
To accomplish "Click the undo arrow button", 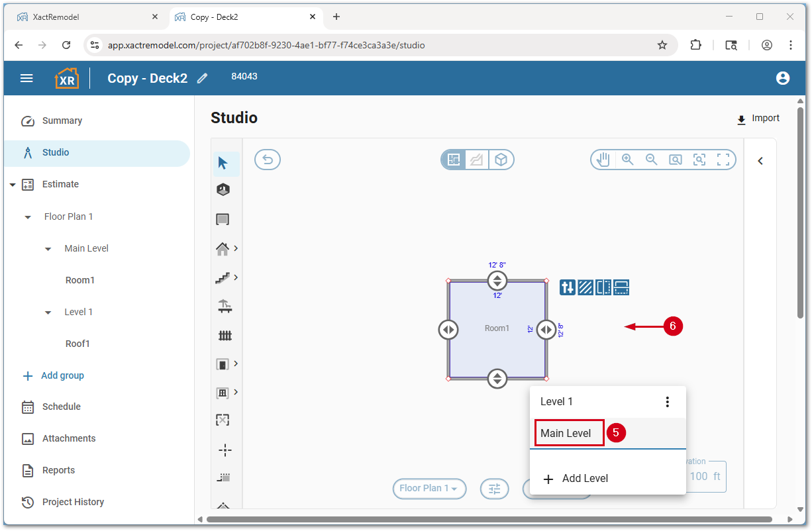I will (x=268, y=160).
